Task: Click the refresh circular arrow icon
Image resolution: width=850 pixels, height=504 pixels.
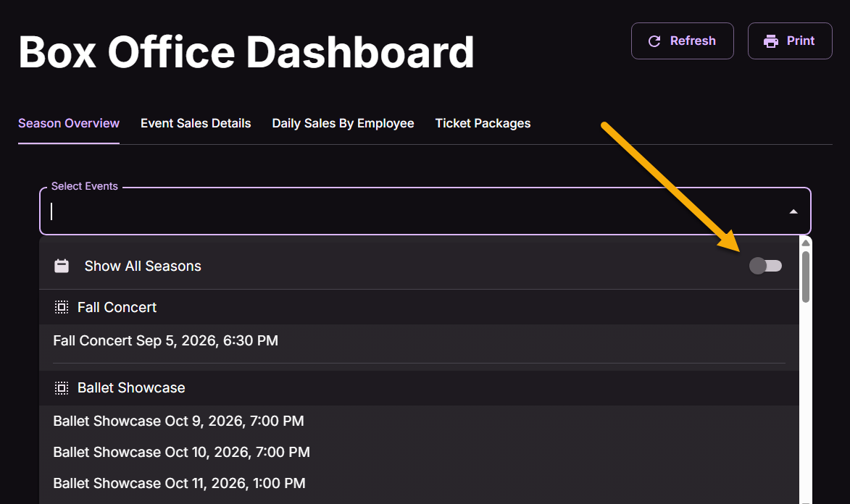Action: (654, 41)
